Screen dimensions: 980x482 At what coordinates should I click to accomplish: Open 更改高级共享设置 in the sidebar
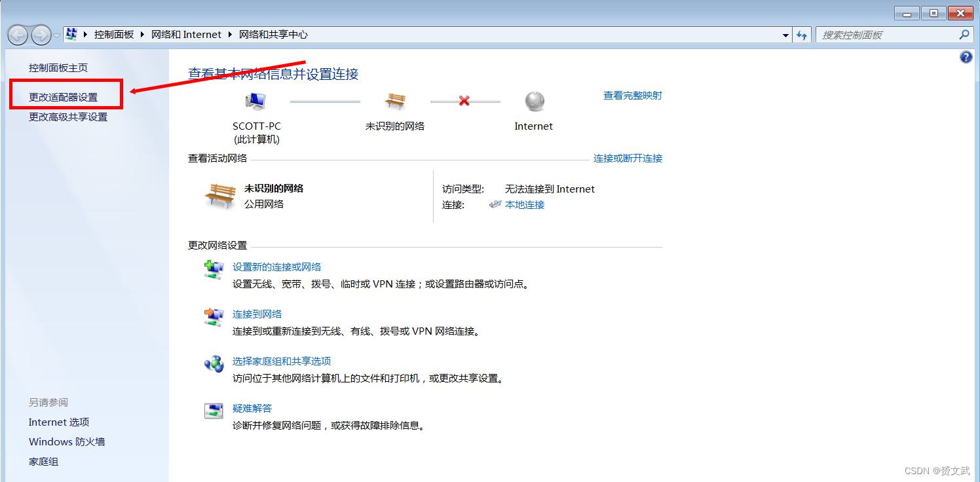(x=68, y=117)
